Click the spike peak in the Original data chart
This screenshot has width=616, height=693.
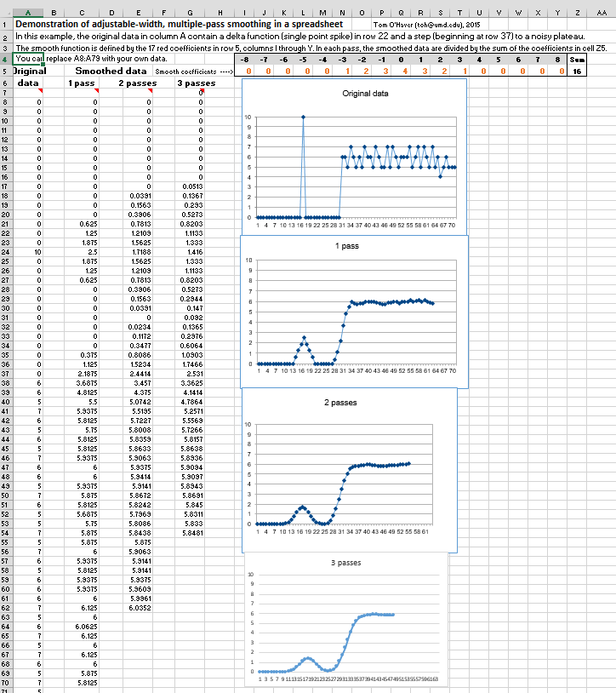coord(303,117)
